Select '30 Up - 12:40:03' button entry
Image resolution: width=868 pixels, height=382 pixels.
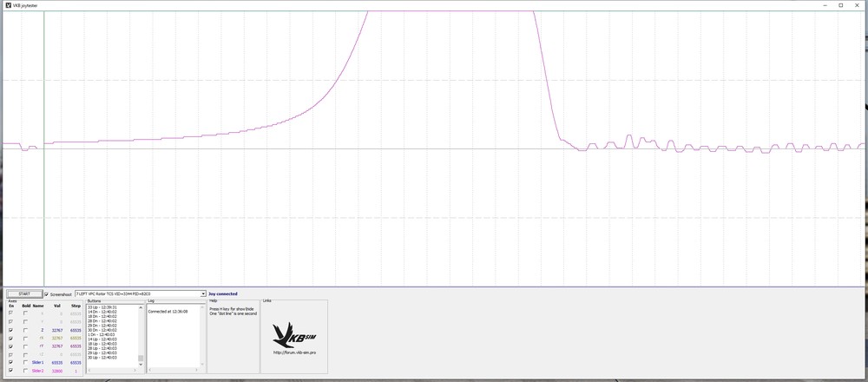[x=102, y=358]
